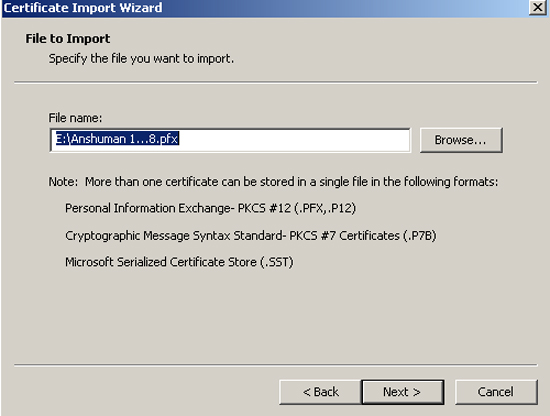Click the File name: label
The image size is (550, 416).
tap(75, 118)
